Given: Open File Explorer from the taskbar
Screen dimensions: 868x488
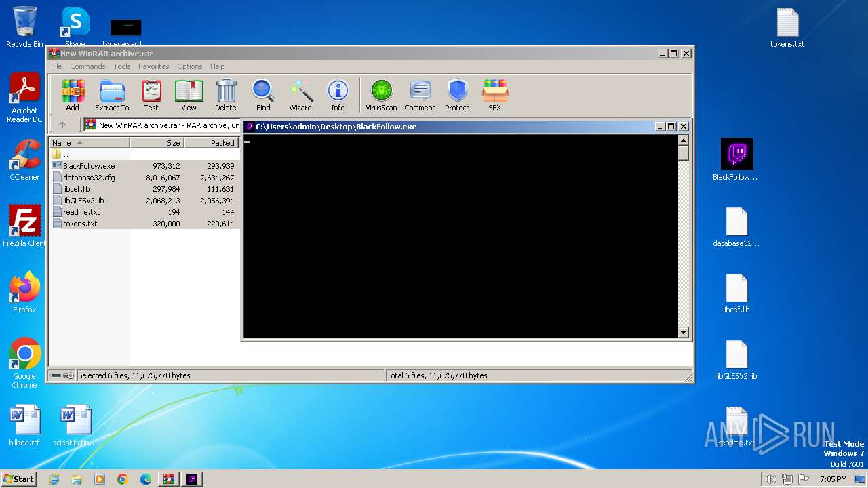Looking at the screenshot, I should (77, 479).
